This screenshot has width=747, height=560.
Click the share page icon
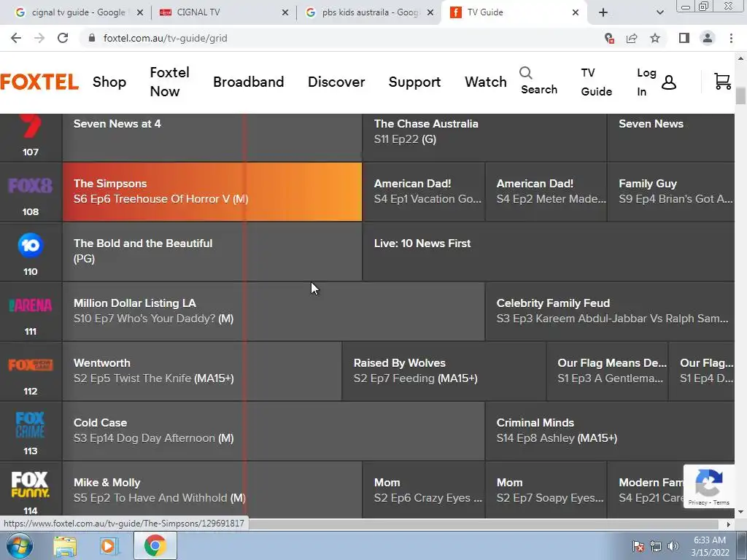tap(632, 38)
